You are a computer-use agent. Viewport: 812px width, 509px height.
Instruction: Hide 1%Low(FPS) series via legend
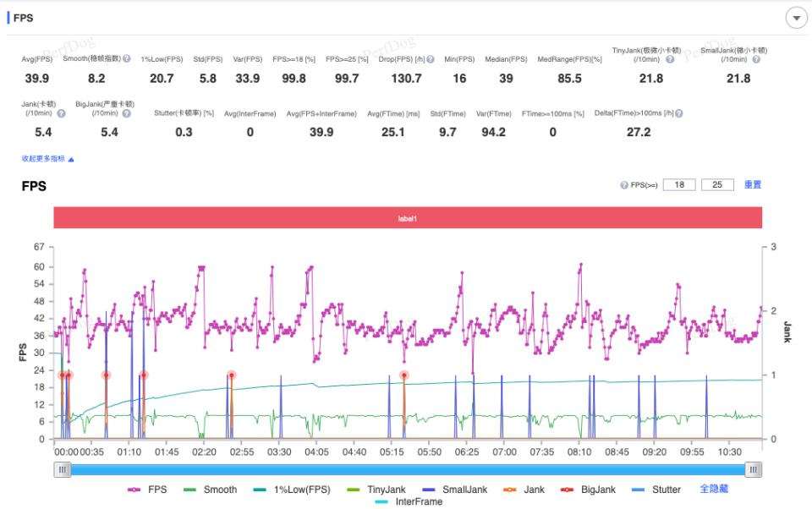(292, 490)
